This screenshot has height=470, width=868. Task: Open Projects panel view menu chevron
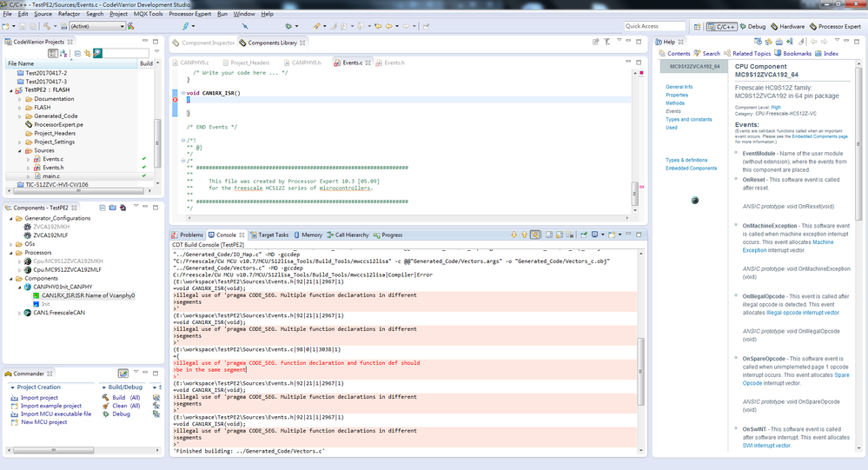[156, 53]
